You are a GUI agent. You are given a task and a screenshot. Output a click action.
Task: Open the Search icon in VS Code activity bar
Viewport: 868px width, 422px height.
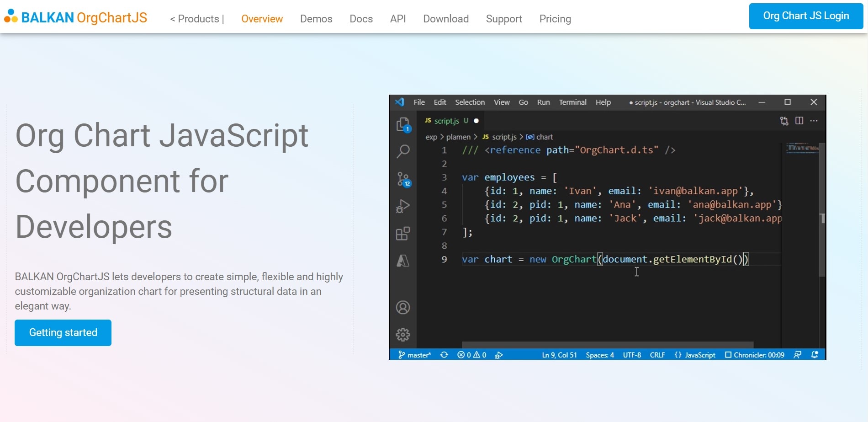(x=403, y=151)
